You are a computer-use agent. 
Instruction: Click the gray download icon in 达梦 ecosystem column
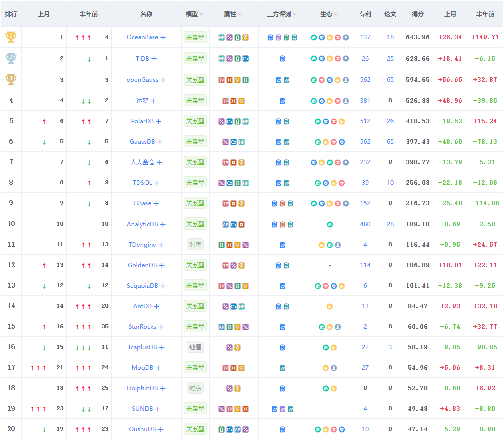(346, 101)
